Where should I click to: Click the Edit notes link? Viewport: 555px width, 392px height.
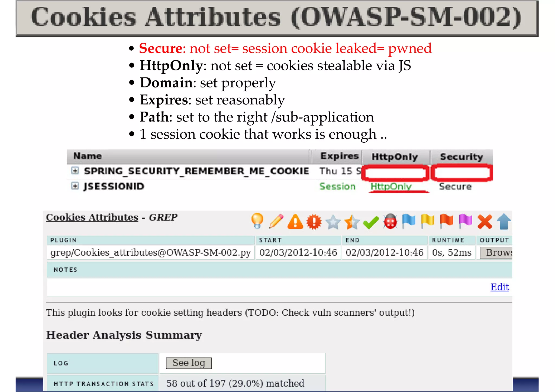(x=500, y=287)
